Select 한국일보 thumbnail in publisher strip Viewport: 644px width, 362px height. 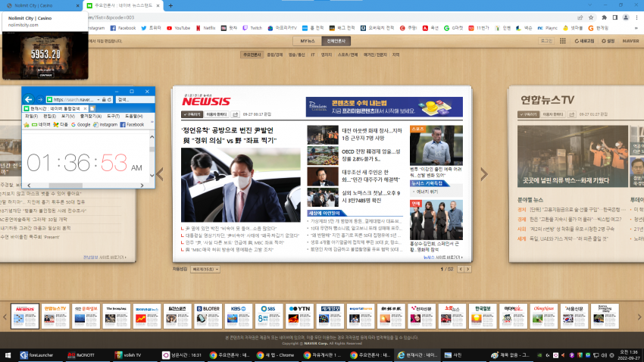click(483, 316)
